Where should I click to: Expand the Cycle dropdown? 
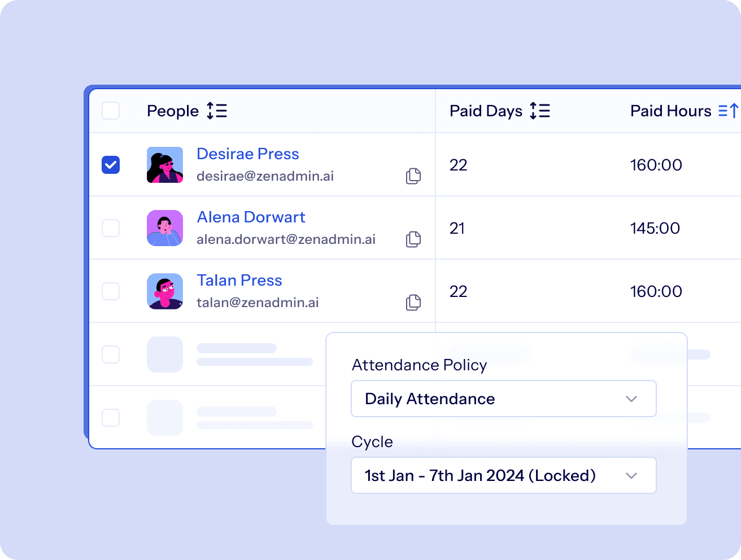[503, 475]
